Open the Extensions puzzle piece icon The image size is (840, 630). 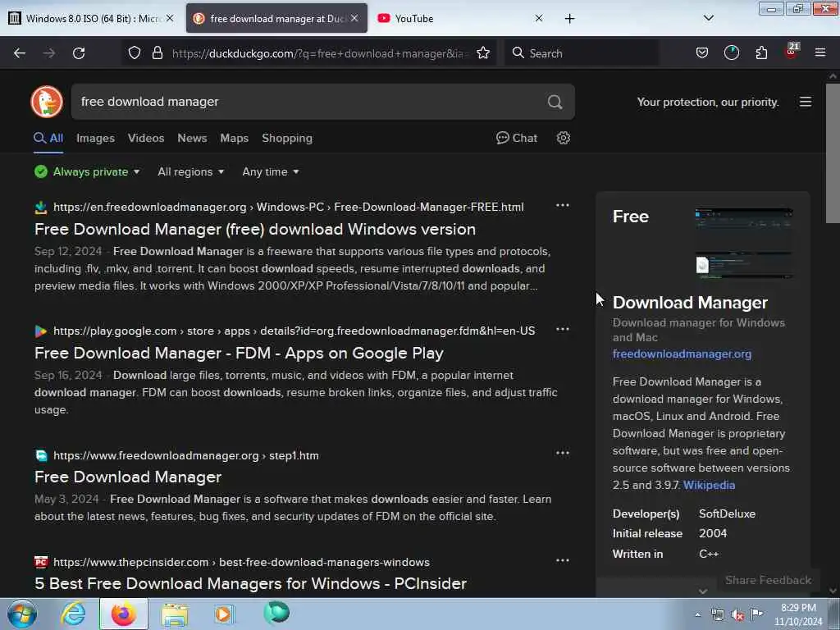(x=761, y=52)
